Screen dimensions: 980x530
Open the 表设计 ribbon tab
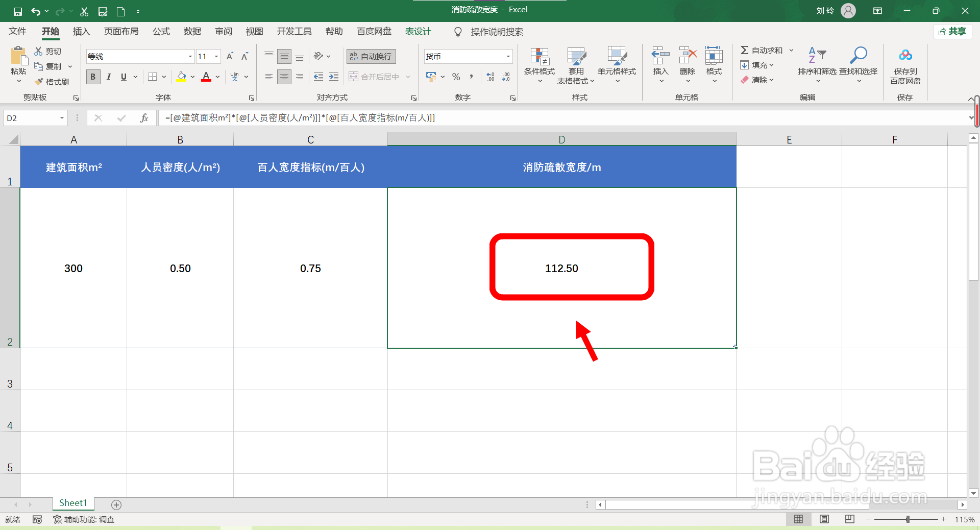point(418,31)
